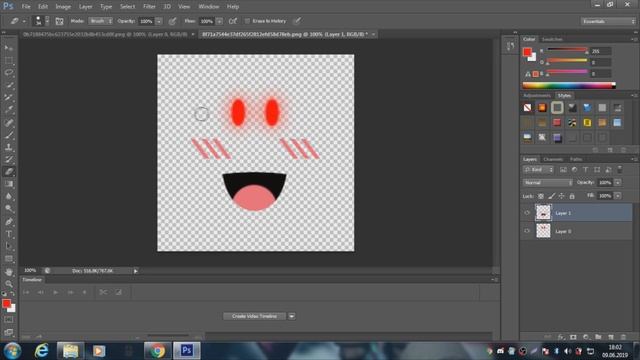Image resolution: width=640 pixels, height=360 pixels.
Task: Open the Create Video Timeline dropdown arrow
Action: coord(292,316)
